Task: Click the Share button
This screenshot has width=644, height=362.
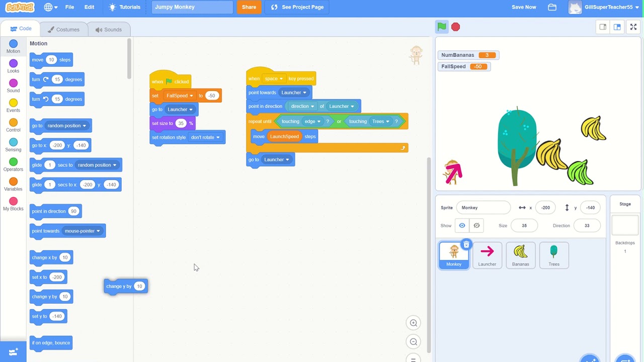Action: 249,7
